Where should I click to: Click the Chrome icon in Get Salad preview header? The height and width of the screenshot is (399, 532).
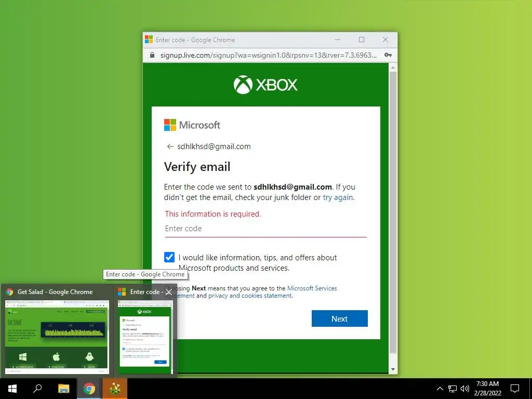click(x=9, y=292)
